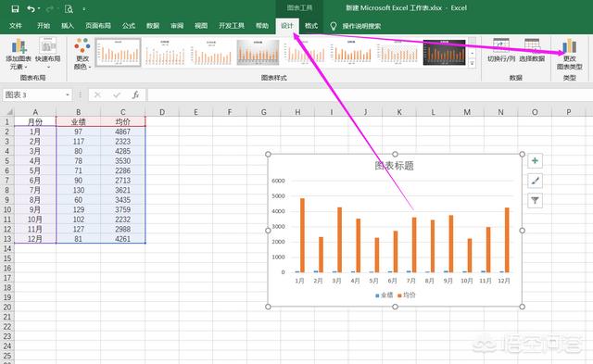Open the Add Chart Element menu
The width and height of the screenshot is (593, 364).
click(19, 54)
